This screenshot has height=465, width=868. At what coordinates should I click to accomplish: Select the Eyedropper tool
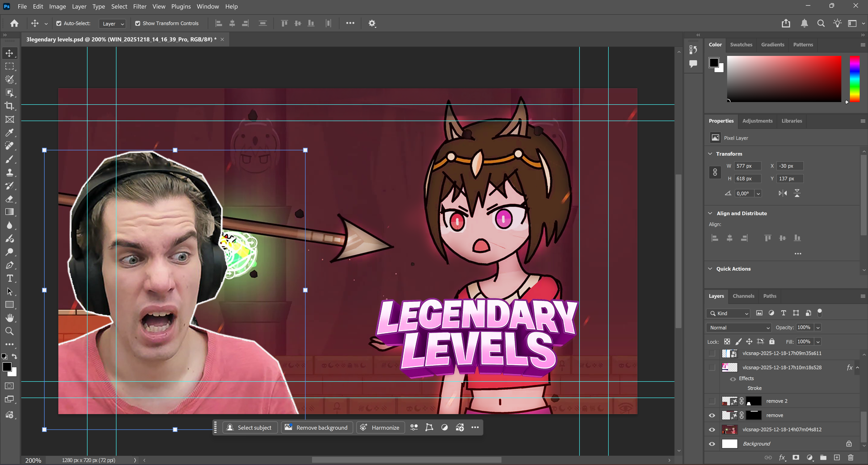[9, 133]
